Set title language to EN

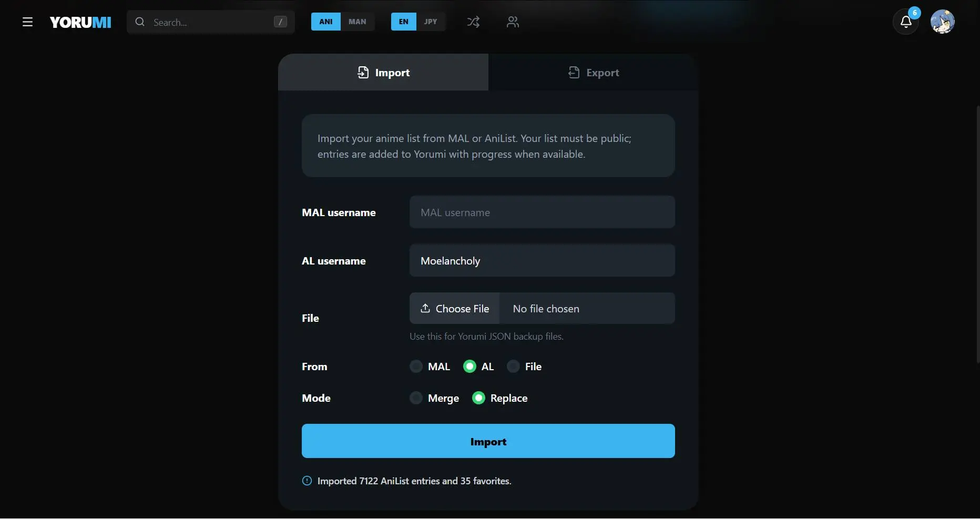pos(404,22)
